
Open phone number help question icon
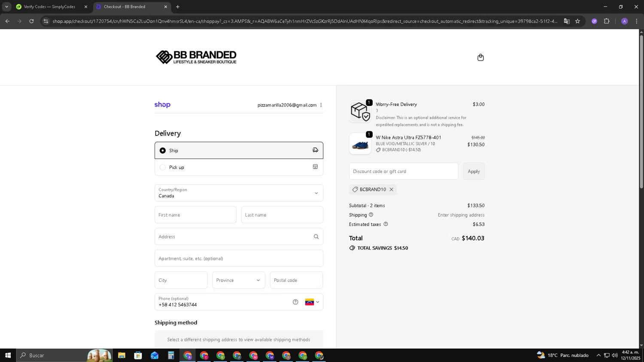pos(295,302)
